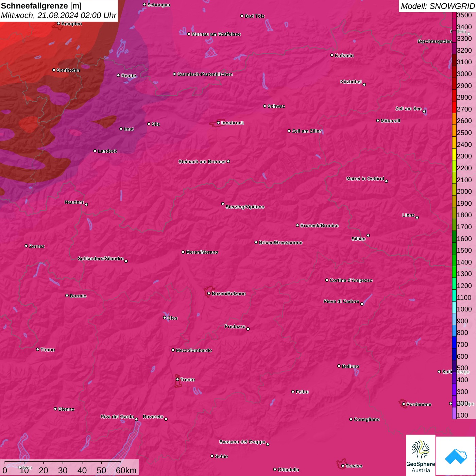The image size is (476, 476).
Task: Click the Schneefallgrenze [m] title
Action: coord(41,6)
